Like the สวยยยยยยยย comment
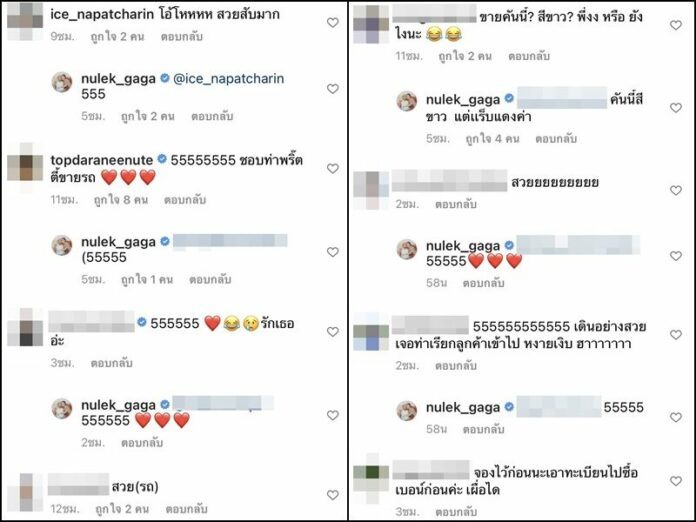 coord(676,190)
